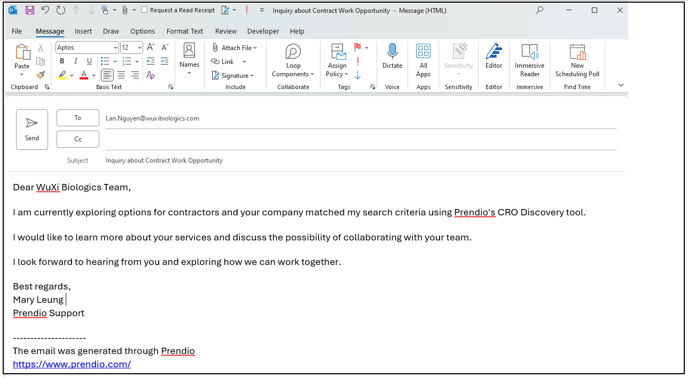Screen dimensions: 688x378
Task: Open the Signature dropdown
Action: [x=233, y=76]
